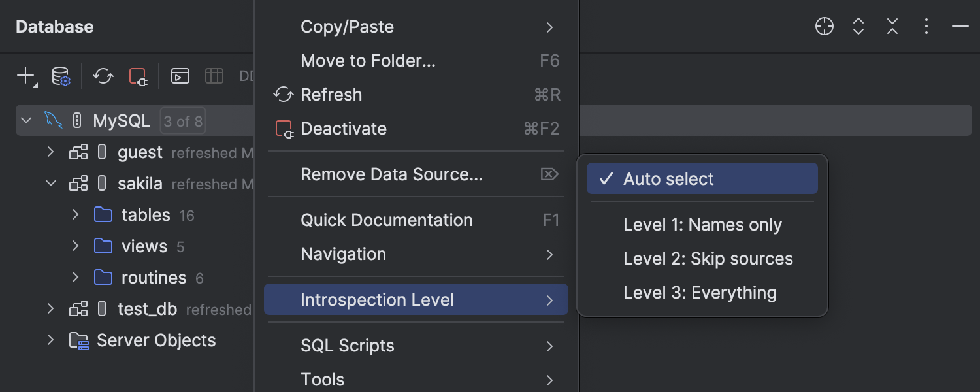Viewport: 980px width, 392px height.
Task: Expand the guest schema node
Action: pos(51,152)
